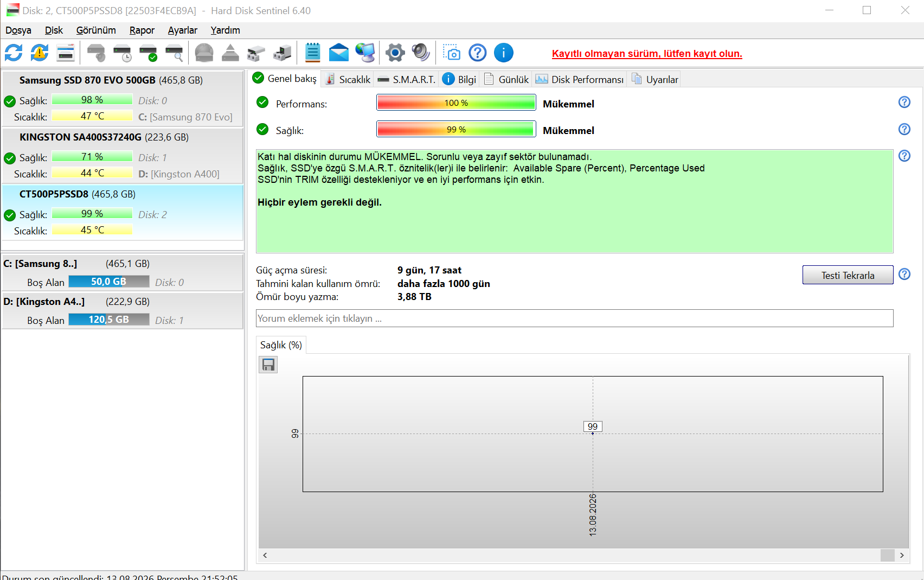
Task: Click the 'Hiçbir eylem gerekli değil.' text
Action: (319, 202)
